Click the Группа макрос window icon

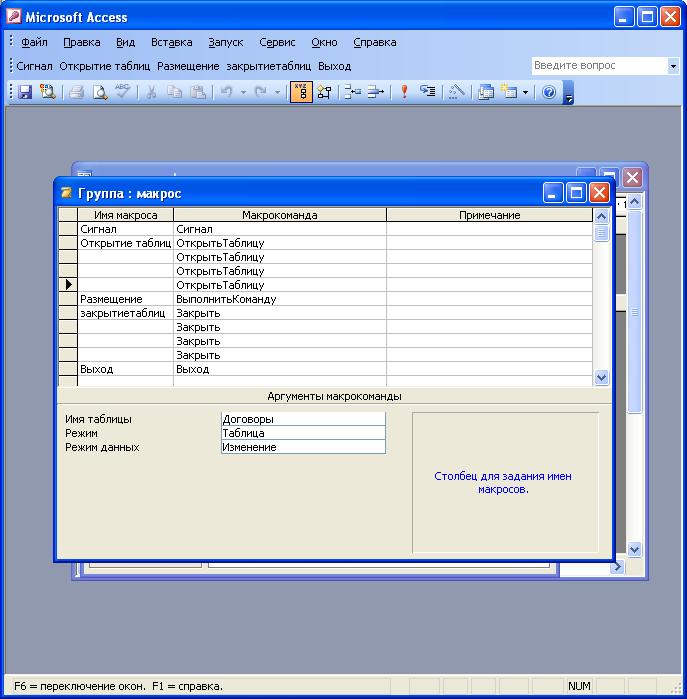pos(67,193)
